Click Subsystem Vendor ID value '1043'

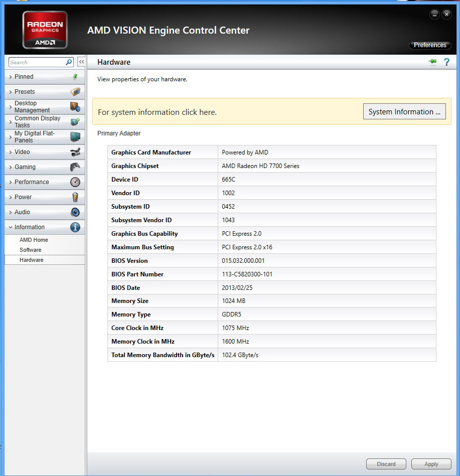point(228,220)
